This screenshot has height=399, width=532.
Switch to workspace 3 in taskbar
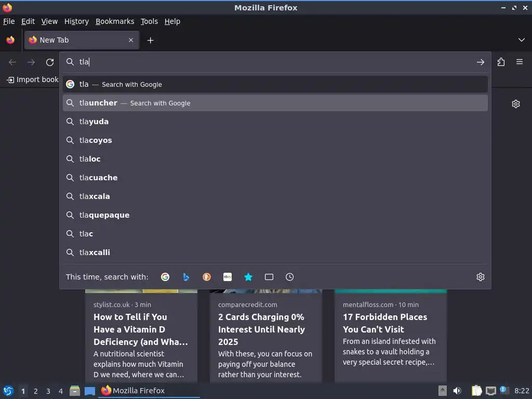pyautogui.click(x=48, y=391)
